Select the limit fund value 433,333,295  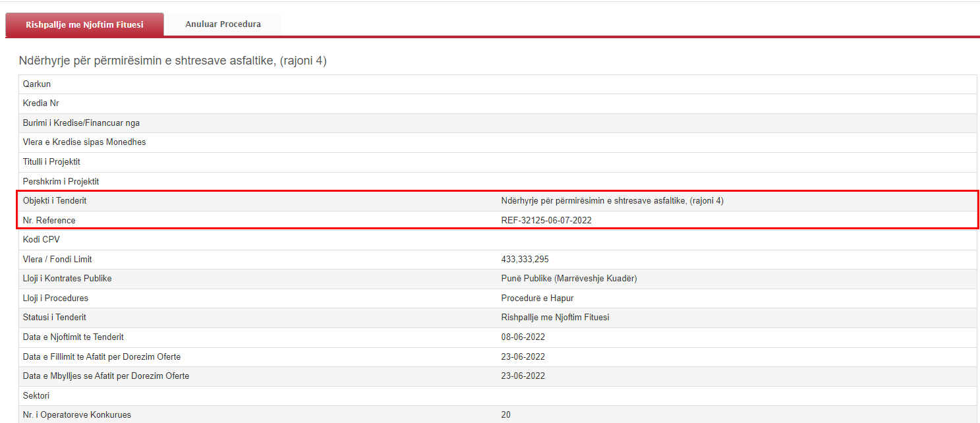pyautogui.click(x=525, y=260)
